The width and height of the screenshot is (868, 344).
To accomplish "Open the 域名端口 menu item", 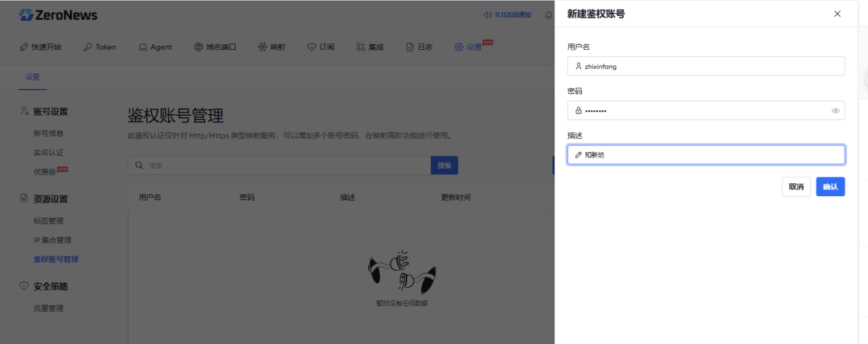I will pos(215,47).
